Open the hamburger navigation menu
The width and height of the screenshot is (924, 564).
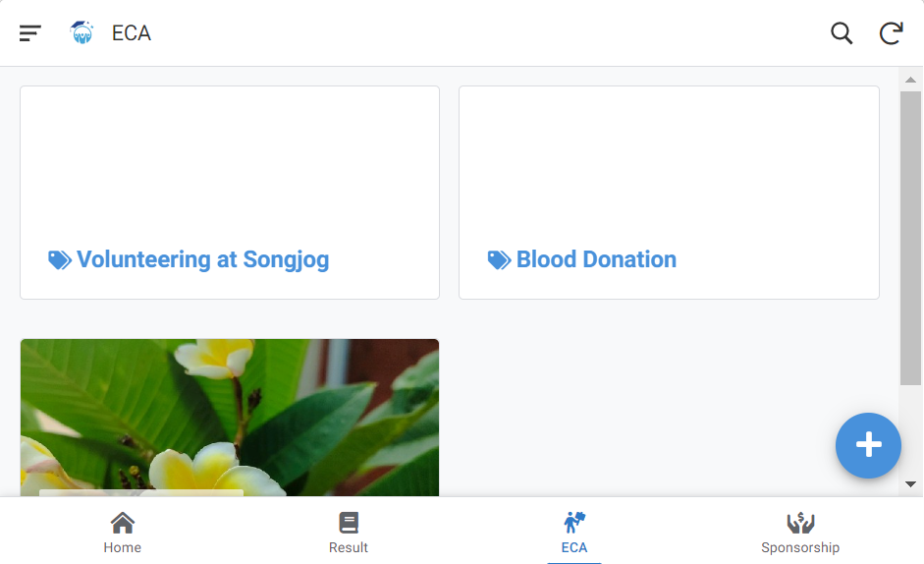30,33
